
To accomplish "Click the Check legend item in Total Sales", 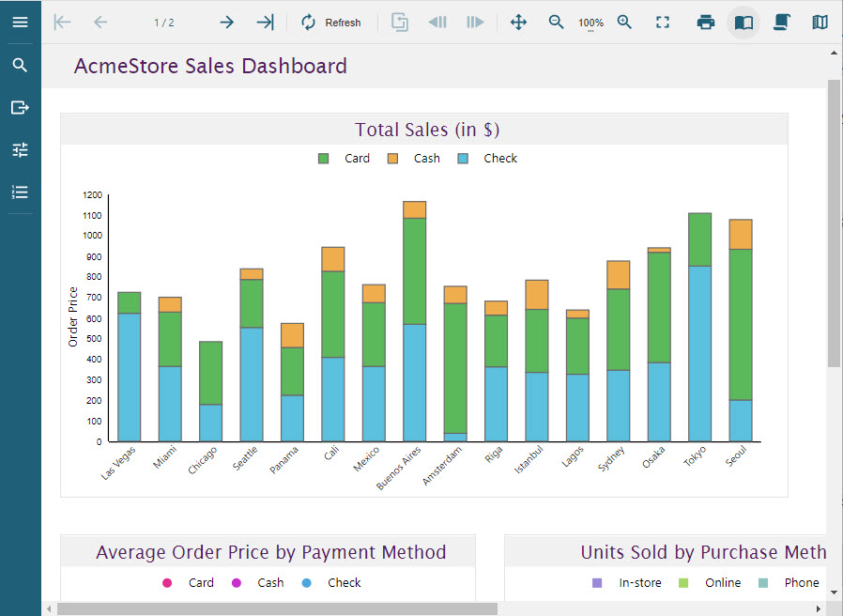I will pos(499,159).
